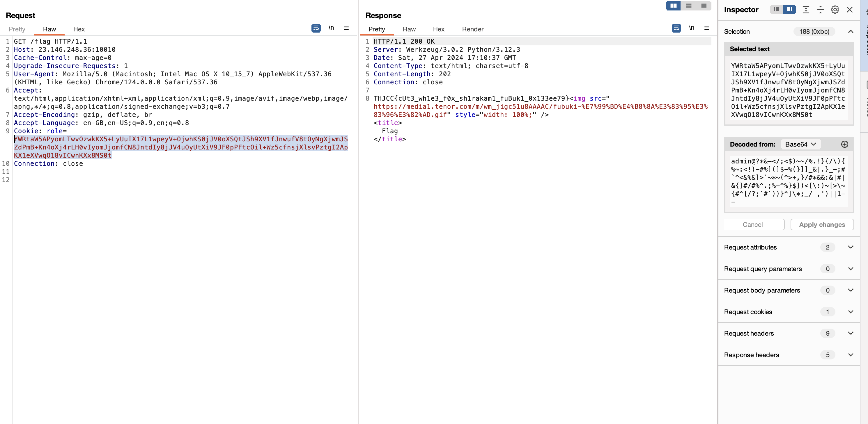Expand the Response headers section
The height and width of the screenshot is (424, 868).
click(x=850, y=355)
